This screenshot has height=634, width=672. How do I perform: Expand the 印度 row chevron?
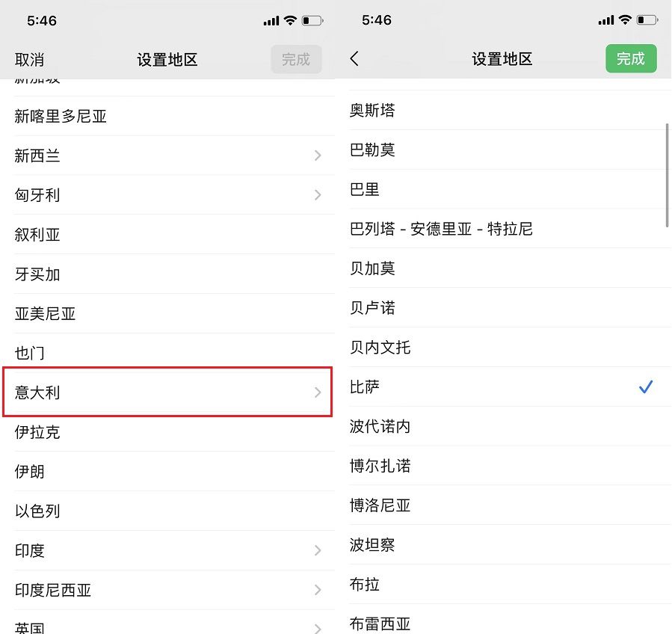click(x=318, y=551)
